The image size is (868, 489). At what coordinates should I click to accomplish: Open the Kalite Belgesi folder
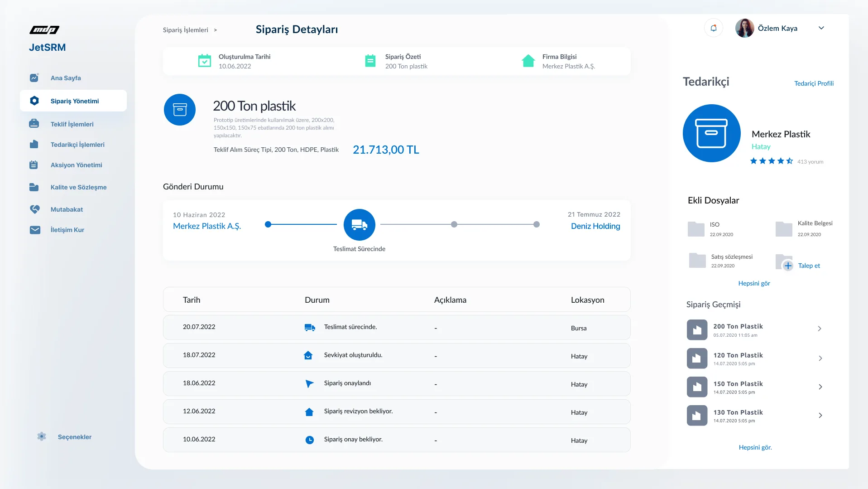(783, 229)
